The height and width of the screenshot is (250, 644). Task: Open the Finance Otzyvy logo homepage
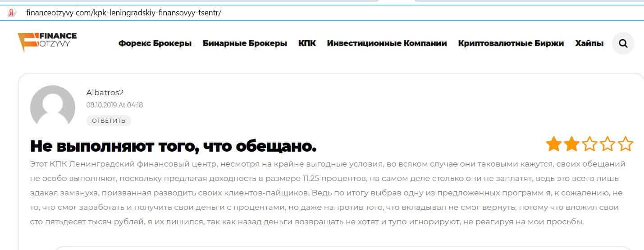tap(47, 42)
